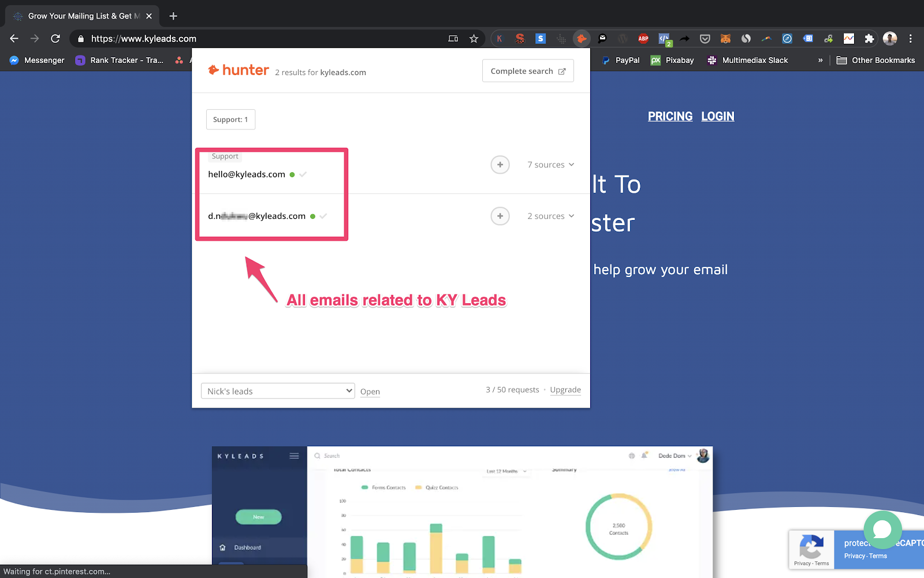The image size is (924, 578).
Task: Open the chart-line extension icon
Action: [x=848, y=39]
